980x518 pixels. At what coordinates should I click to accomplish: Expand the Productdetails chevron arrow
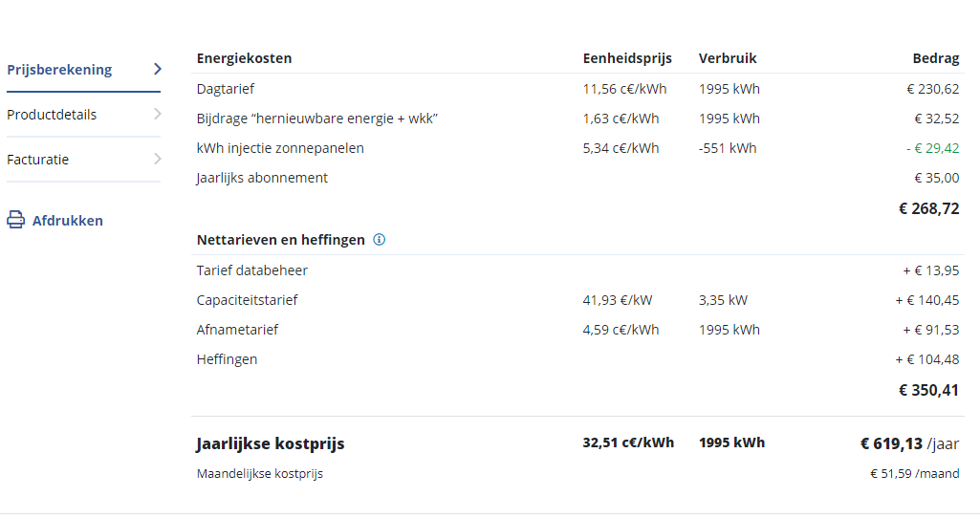tap(158, 115)
